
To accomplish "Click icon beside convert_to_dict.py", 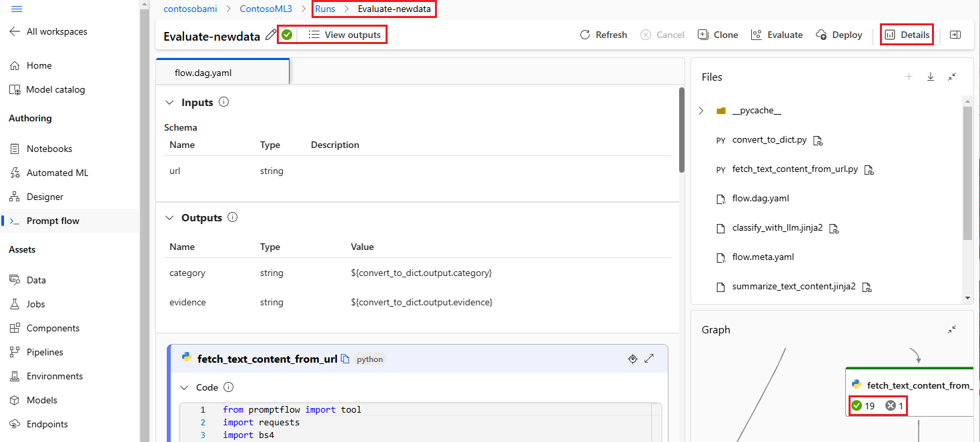I will click(818, 141).
